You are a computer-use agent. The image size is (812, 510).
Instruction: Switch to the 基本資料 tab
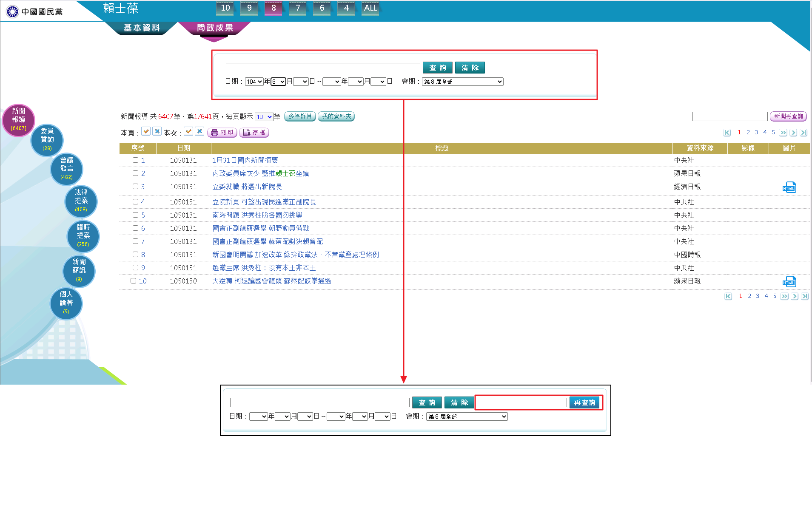142,28
